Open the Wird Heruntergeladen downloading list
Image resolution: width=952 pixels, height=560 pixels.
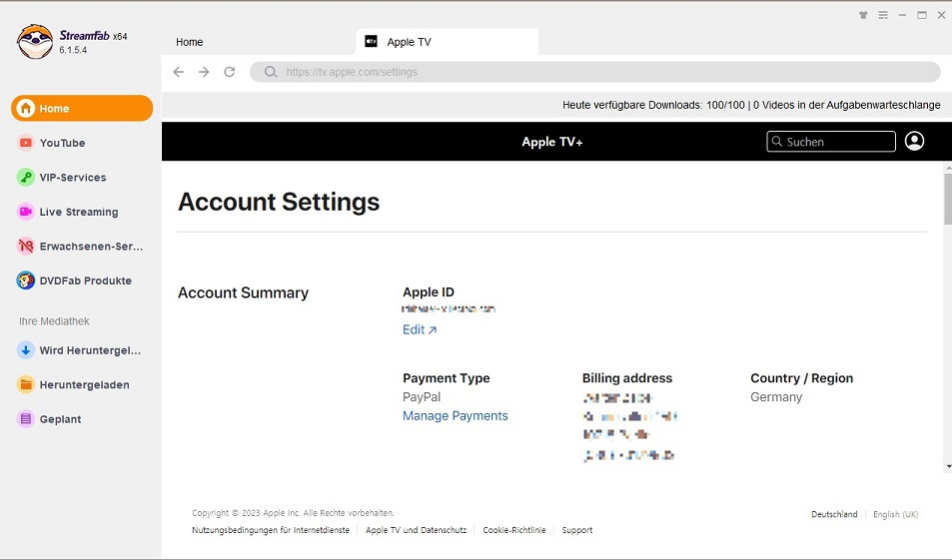[89, 350]
